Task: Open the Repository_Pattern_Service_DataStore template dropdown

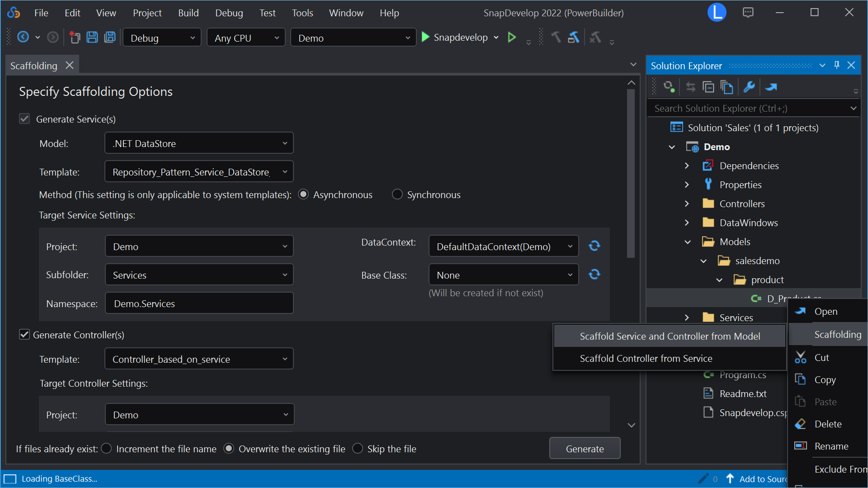Action: pos(199,171)
